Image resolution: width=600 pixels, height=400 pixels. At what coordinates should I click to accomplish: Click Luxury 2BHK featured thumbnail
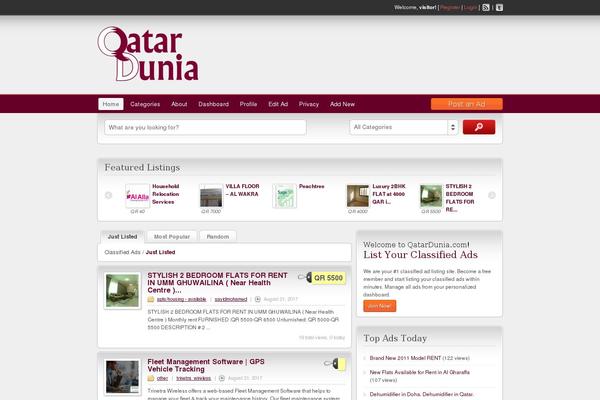coord(358,196)
